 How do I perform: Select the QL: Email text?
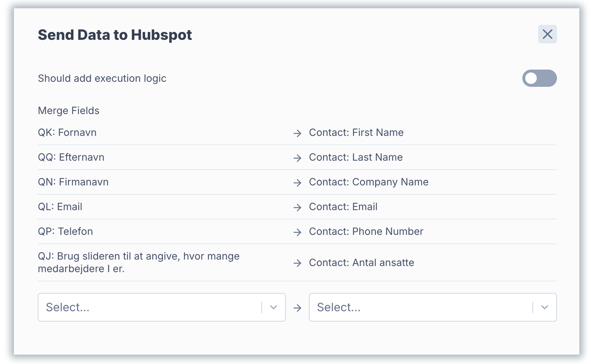(60, 207)
